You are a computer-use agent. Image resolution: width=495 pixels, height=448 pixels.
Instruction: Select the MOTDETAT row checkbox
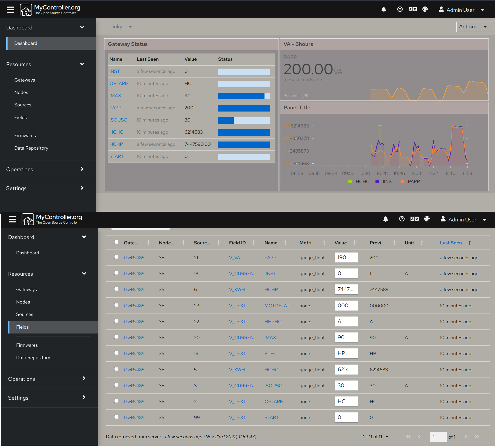click(116, 305)
